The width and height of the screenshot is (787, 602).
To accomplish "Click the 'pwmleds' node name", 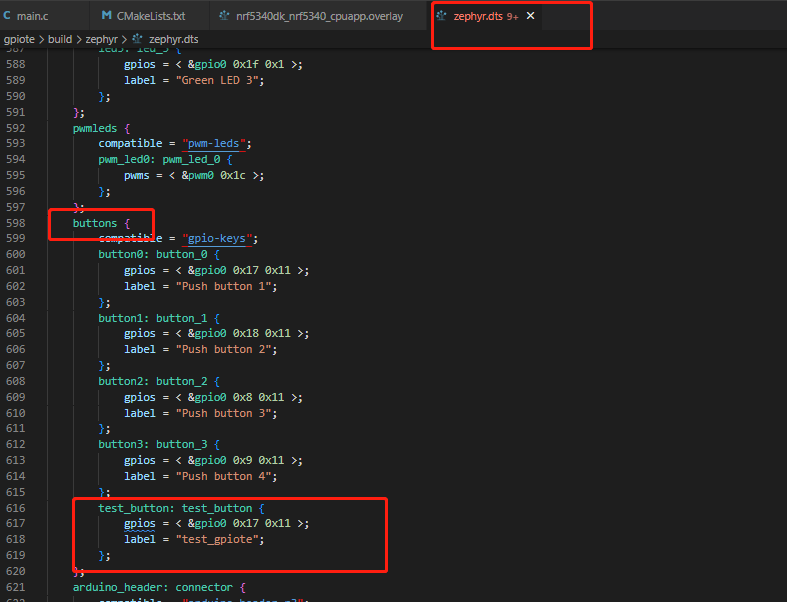I will point(95,128).
